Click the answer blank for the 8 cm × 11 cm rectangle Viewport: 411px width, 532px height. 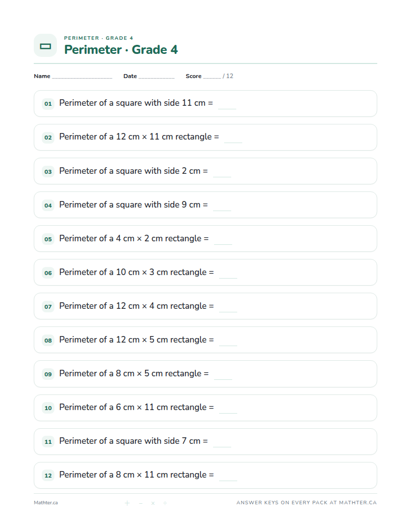click(x=228, y=477)
